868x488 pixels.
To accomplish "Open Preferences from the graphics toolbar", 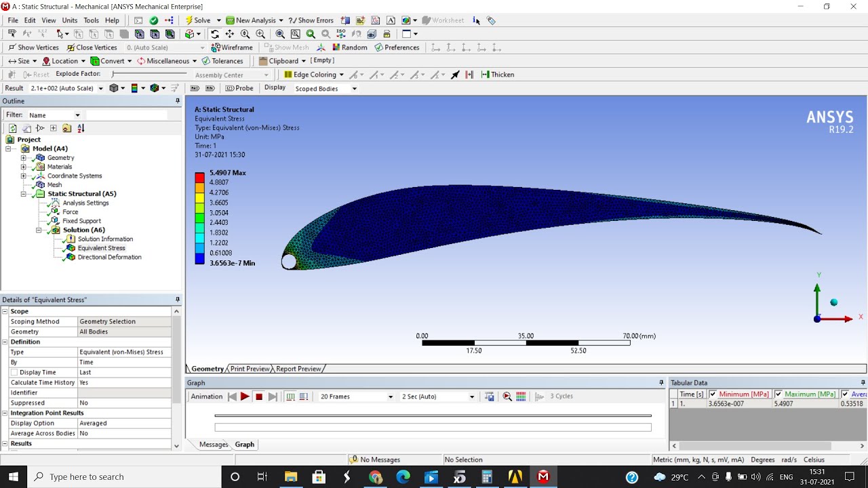I will [397, 47].
